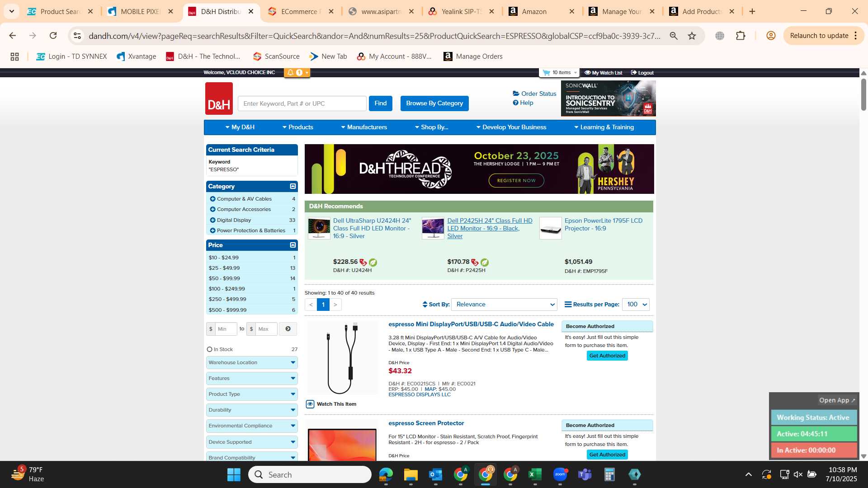Open Order Status folder link
The image size is (868, 488).
534,94
